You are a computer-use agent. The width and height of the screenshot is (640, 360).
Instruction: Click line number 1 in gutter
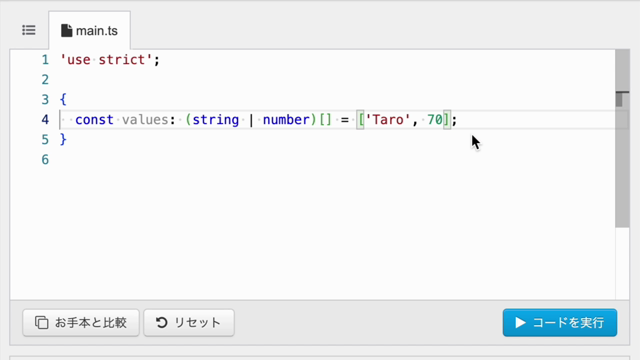45,60
